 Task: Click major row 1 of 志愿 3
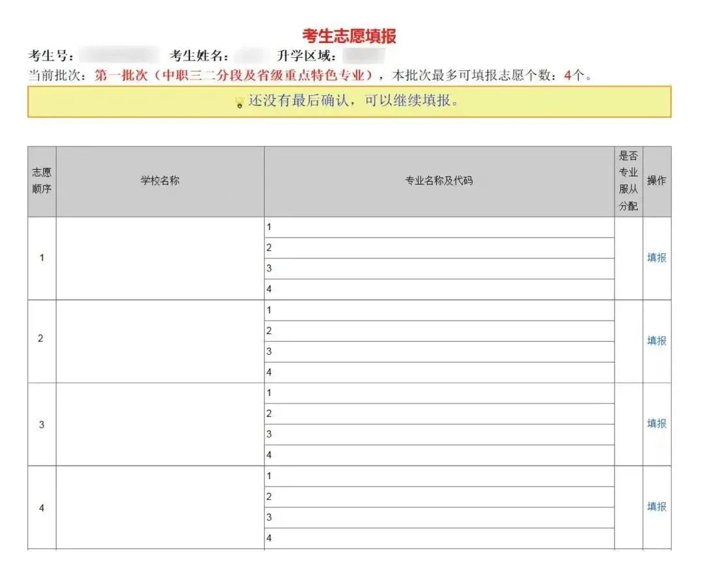pyautogui.click(x=439, y=393)
